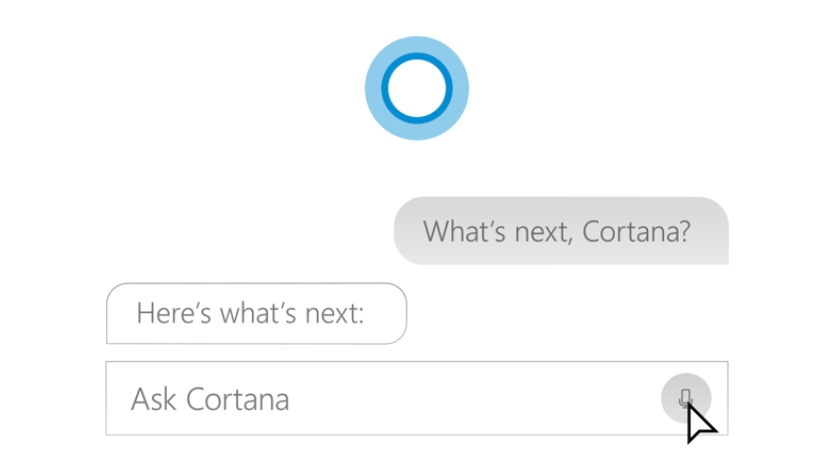Viewport: 834px width, 469px height.
Task: Click "What's" in the user message bubble
Action: [x=464, y=231]
